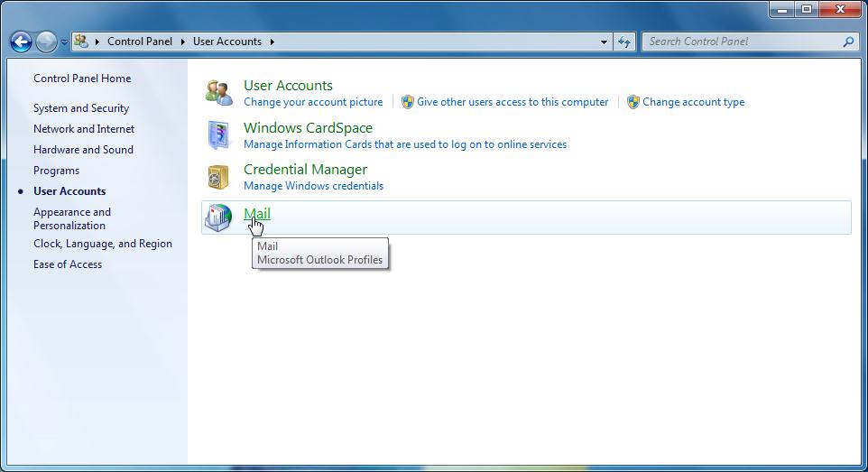Click shield icon beside Change account type

point(633,102)
